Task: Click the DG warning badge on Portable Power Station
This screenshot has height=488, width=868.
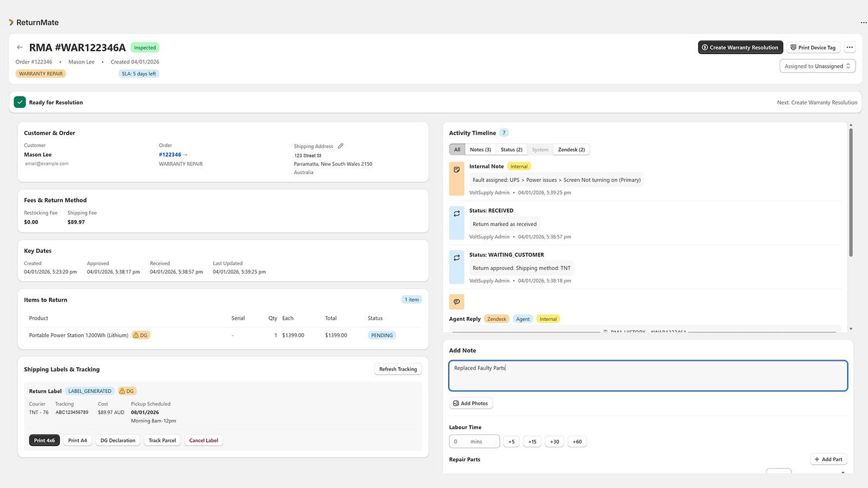Action: (141, 335)
